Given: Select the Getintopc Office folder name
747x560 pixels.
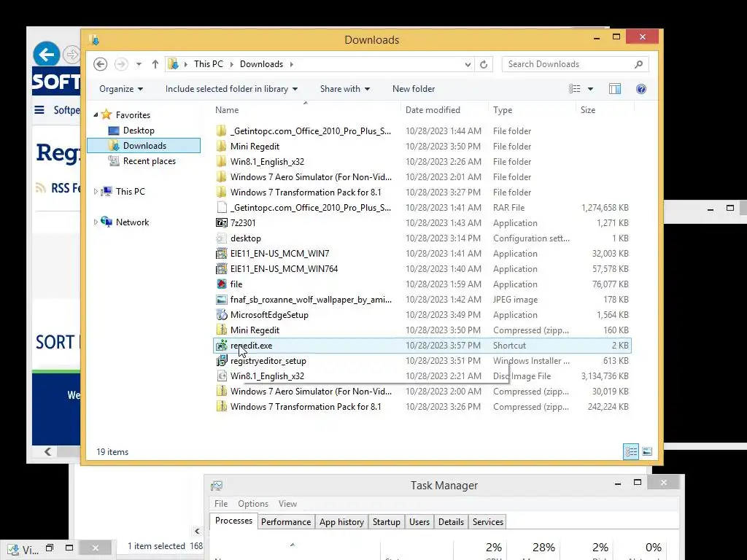Looking at the screenshot, I should coord(310,131).
